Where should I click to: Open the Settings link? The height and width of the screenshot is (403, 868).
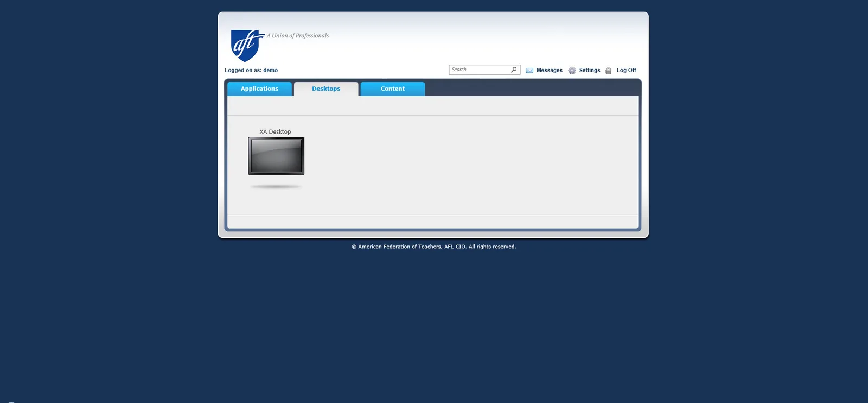[x=590, y=71]
